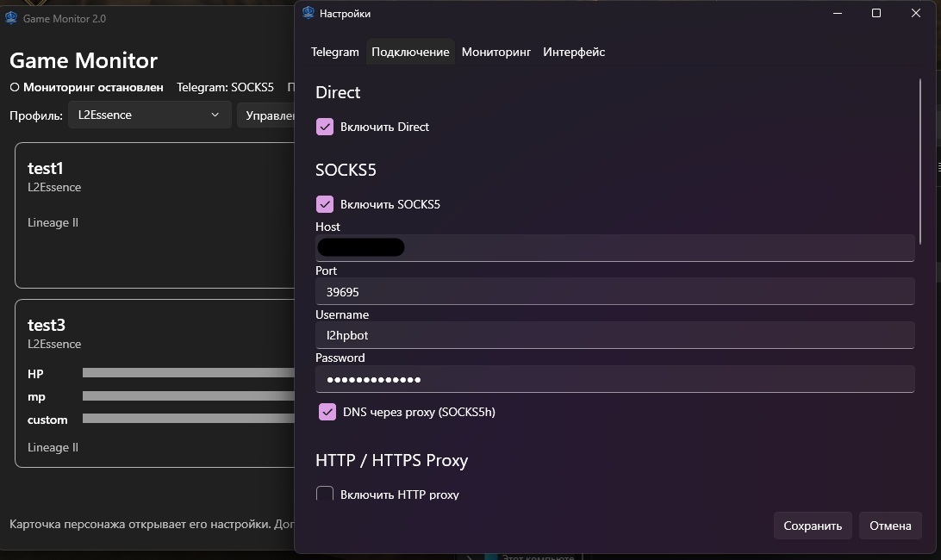
Task: Toggle the Включить SOCKS5 checkbox
Action: pyautogui.click(x=325, y=204)
